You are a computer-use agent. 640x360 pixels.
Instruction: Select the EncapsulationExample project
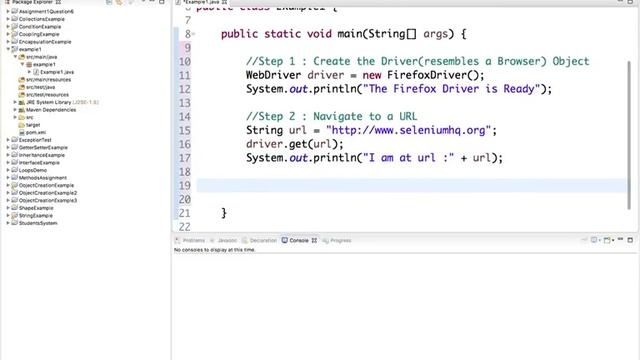coord(45,42)
